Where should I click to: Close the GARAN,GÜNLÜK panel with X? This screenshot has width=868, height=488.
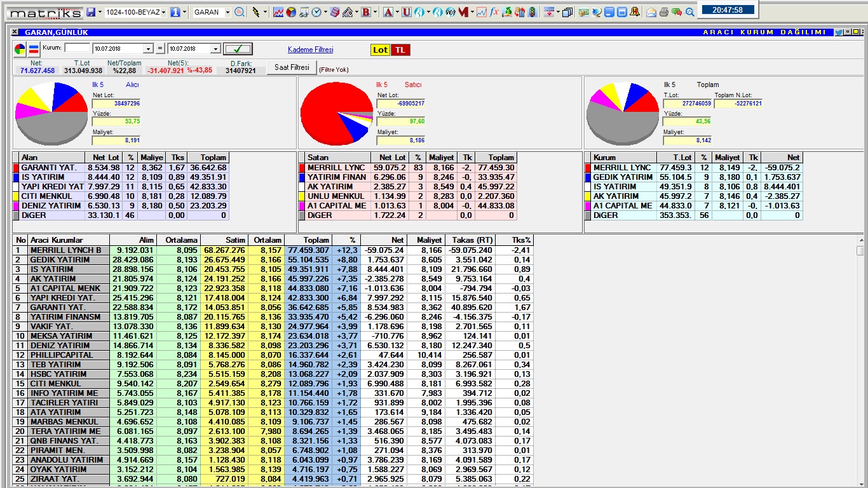click(15, 32)
